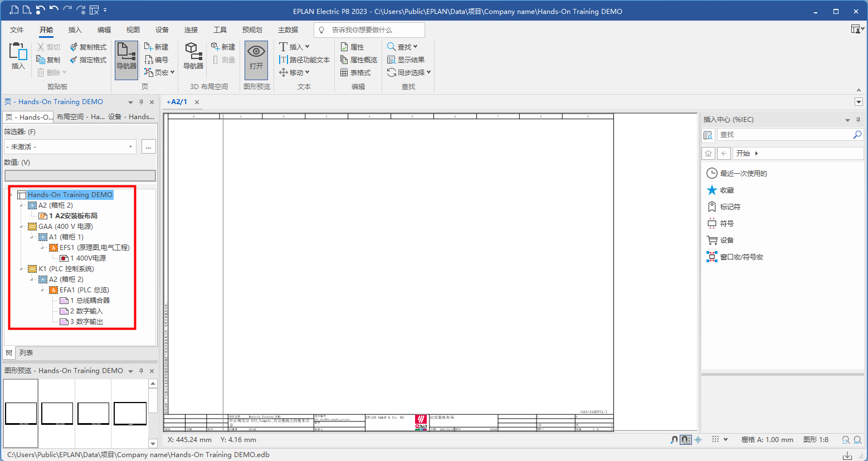The image size is (868, 461).
Task: Switch to the list (列表) tab
Action: click(x=26, y=353)
